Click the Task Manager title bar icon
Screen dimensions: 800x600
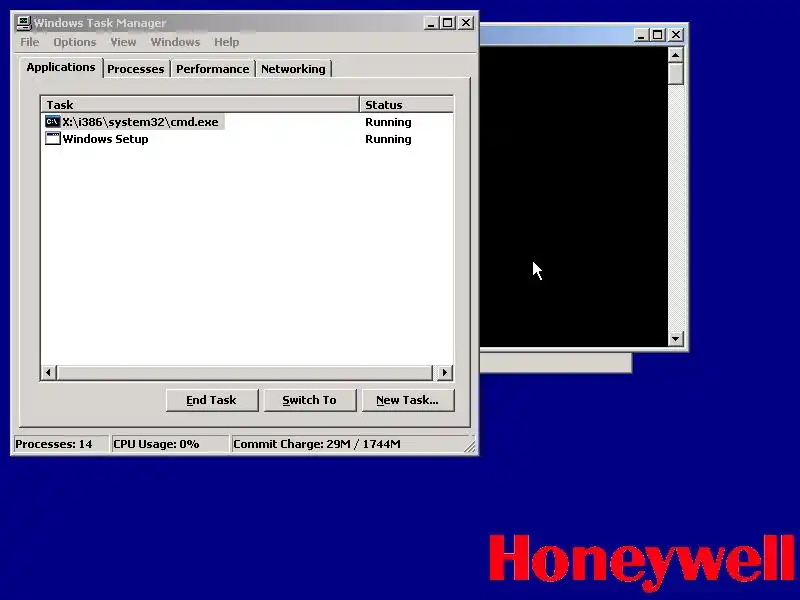point(23,23)
